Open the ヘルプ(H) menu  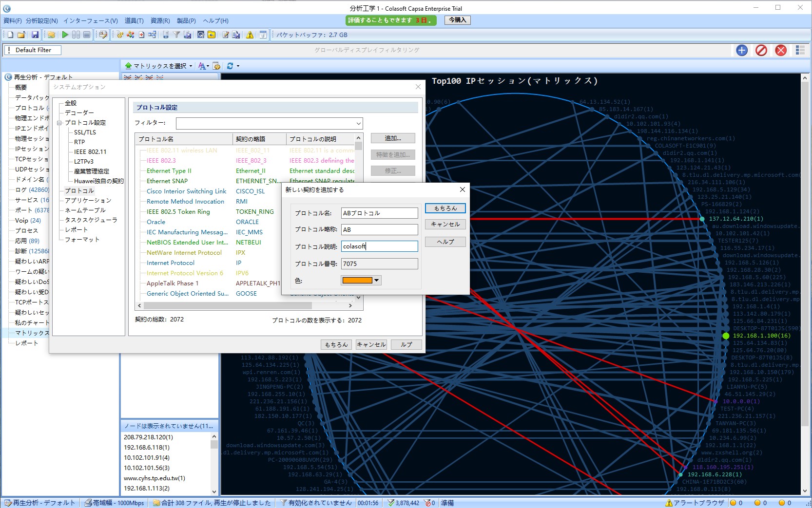[215, 20]
